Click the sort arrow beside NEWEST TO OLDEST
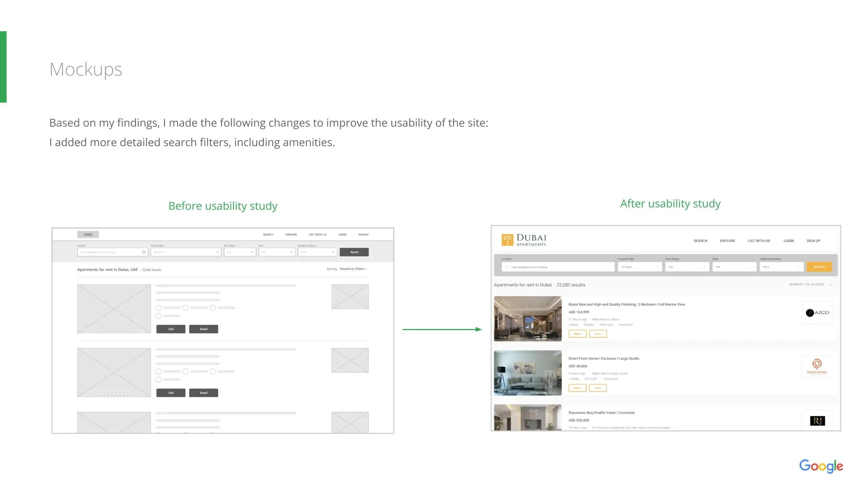This screenshot has height=488, width=868. (831, 284)
